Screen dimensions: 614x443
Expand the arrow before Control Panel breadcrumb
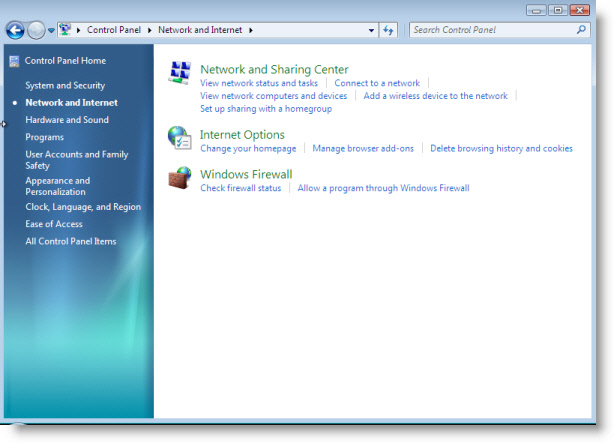78,30
